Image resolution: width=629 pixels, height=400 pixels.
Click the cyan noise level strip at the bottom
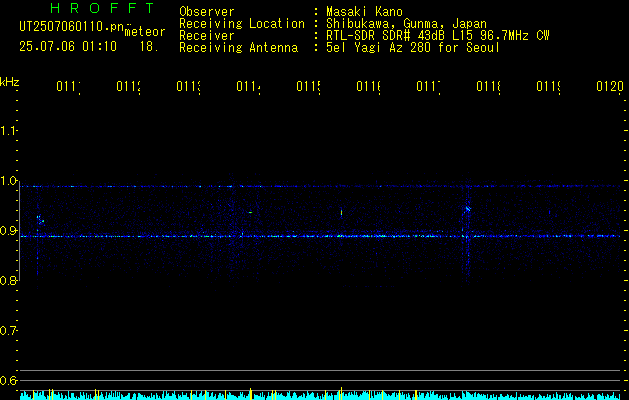coord(320,395)
